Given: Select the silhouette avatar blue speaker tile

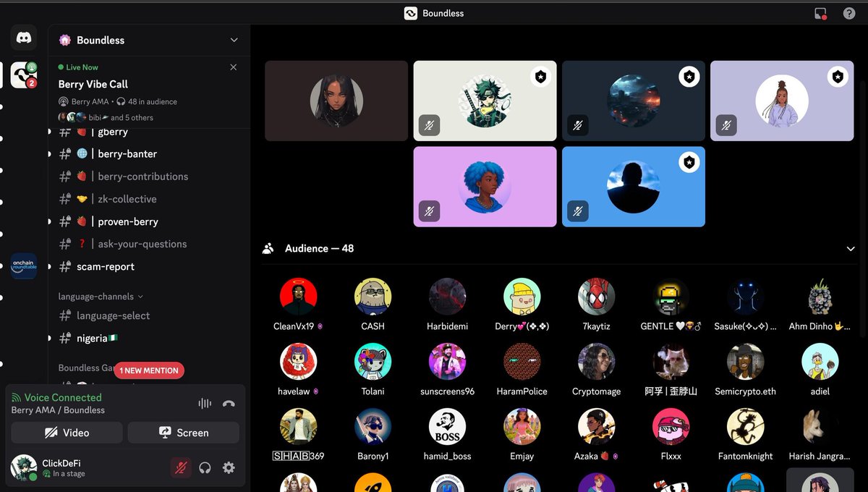Looking at the screenshot, I should click(634, 187).
